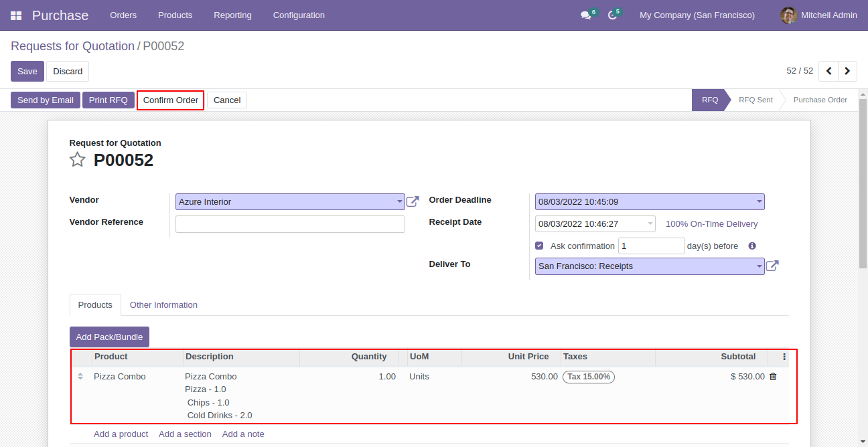Expand the Vendor dropdown
The height and width of the screenshot is (447, 868).
(400, 201)
